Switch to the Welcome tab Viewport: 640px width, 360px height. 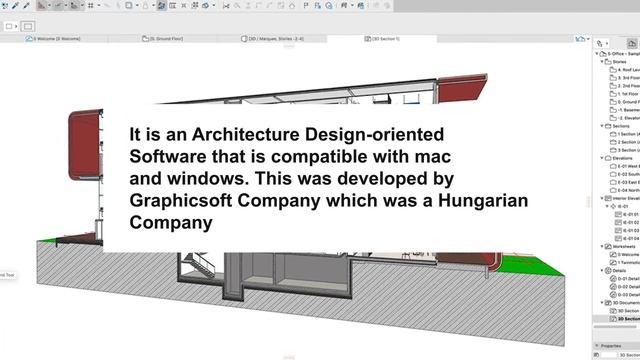coord(53,39)
